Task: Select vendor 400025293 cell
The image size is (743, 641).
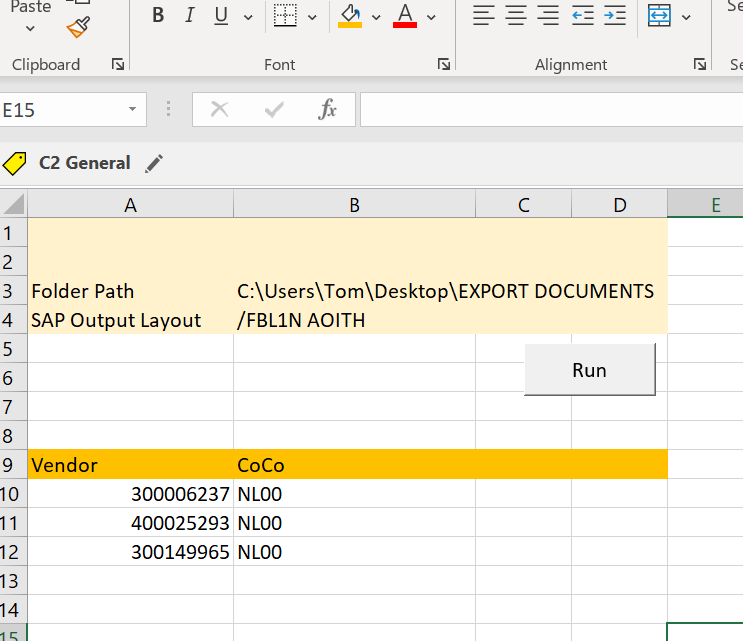Action: pos(130,523)
